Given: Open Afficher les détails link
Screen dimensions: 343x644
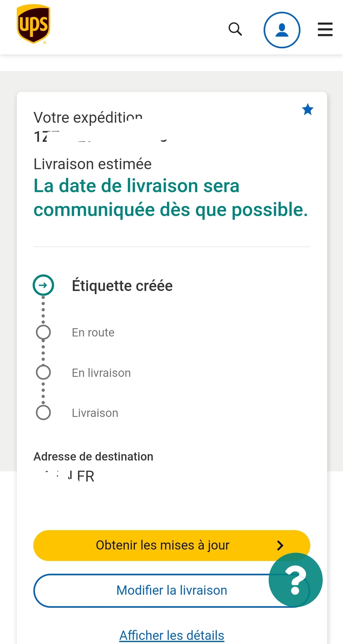Looking at the screenshot, I should click(x=172, y=635).
